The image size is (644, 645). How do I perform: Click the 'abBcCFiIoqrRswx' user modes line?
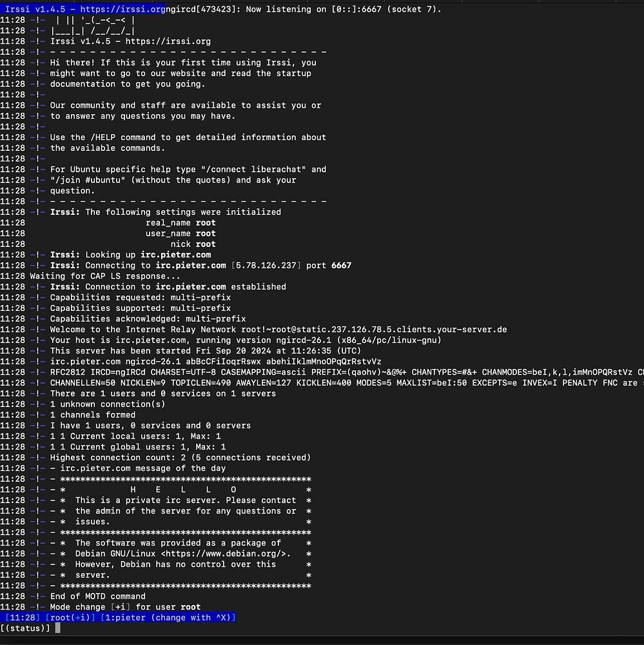pos(215,362)
